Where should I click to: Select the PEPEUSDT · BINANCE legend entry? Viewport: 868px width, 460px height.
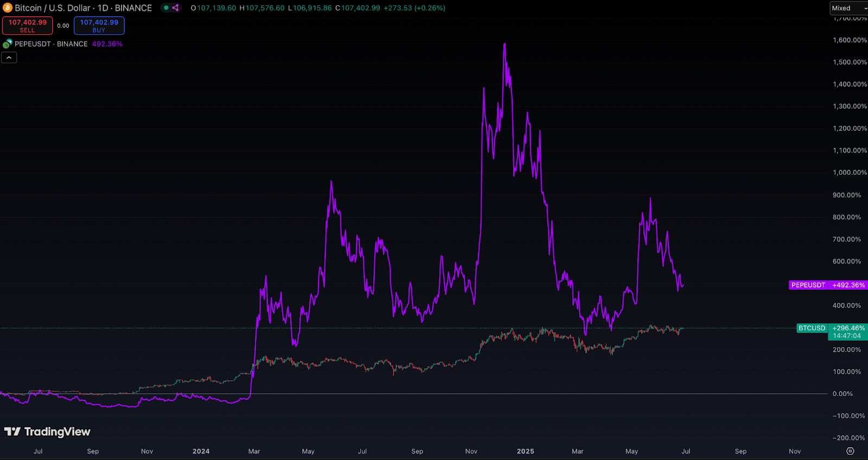[x=51, y=44]
